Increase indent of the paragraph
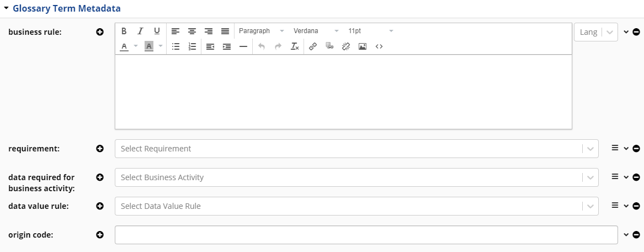644x252 pixels. pos(227,46)
